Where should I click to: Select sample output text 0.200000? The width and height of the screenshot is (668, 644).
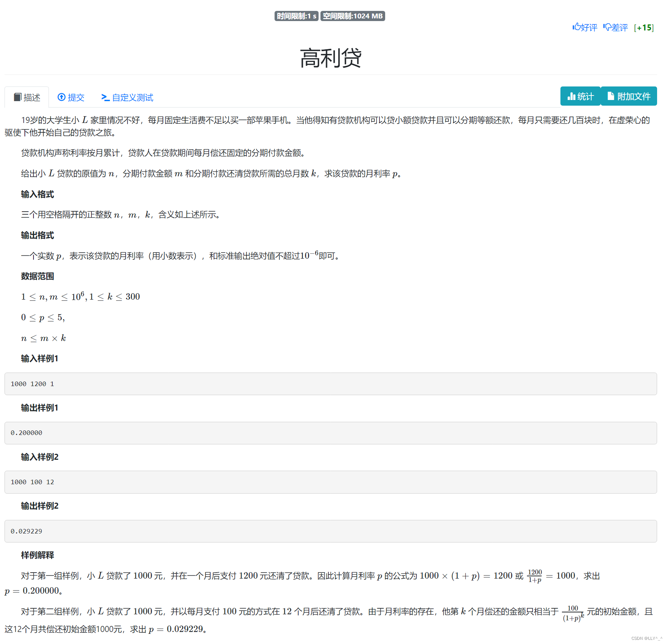pos(26,433)
